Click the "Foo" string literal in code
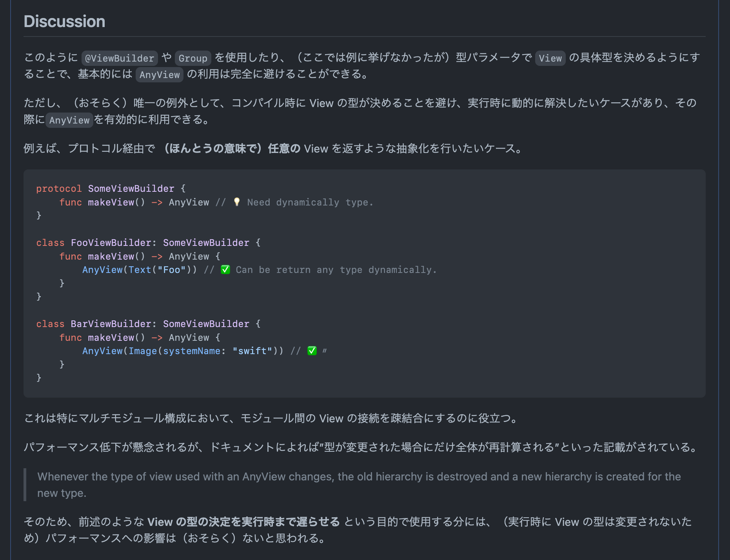 click(172, 270)
